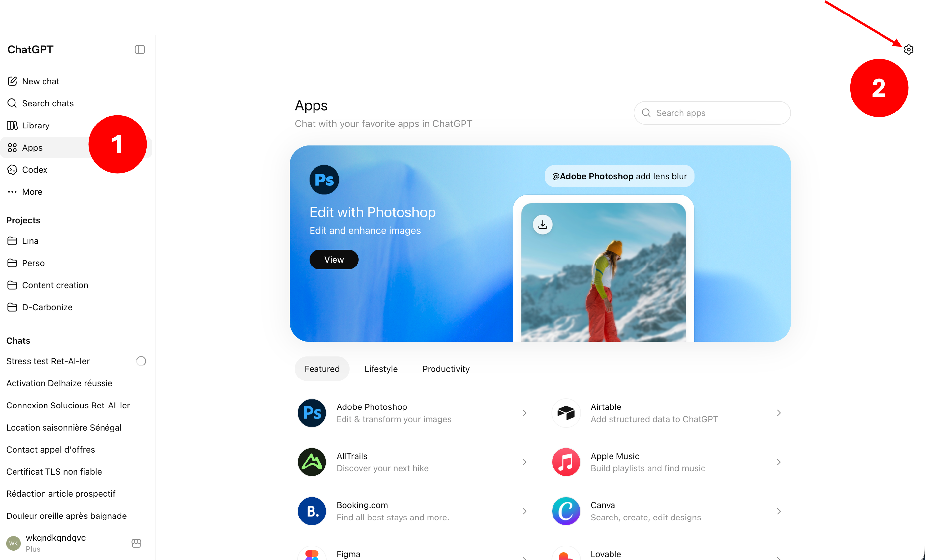Switch to the Productivity tab

click(x=446, y=369)
